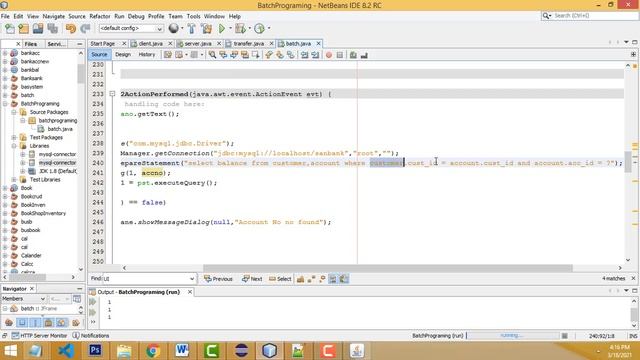This screenshot has width=640, height=360.
Task: Collapse the BatchProgramming project node
Action: pos(5,104)
